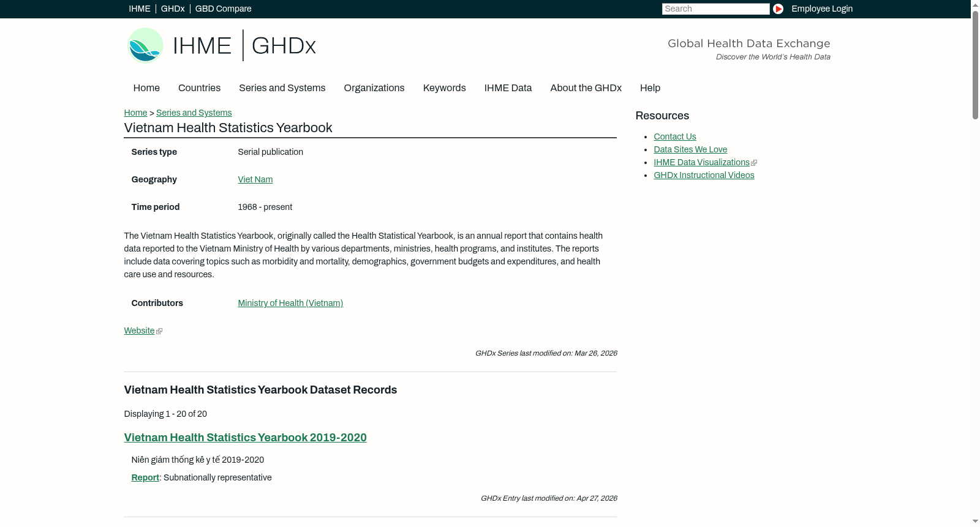
Task: Open the Website link
Action: [x=139, y=331]
